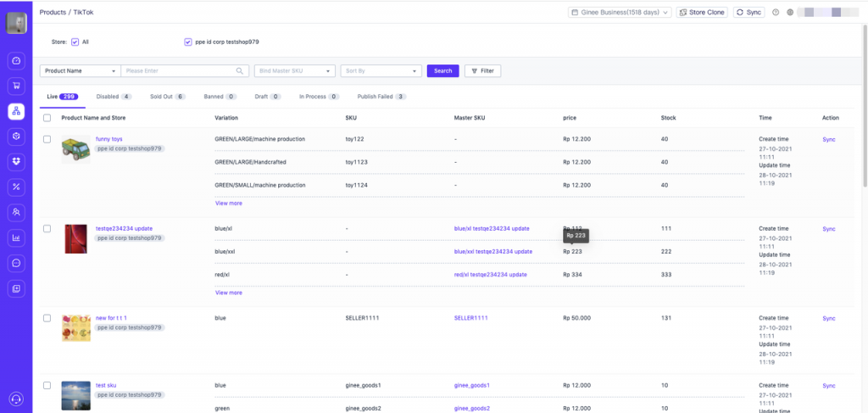Open the new for t t 1 product link
This screenshot has height=413, width=868.
pyautogui.click(x=111, y=318)
